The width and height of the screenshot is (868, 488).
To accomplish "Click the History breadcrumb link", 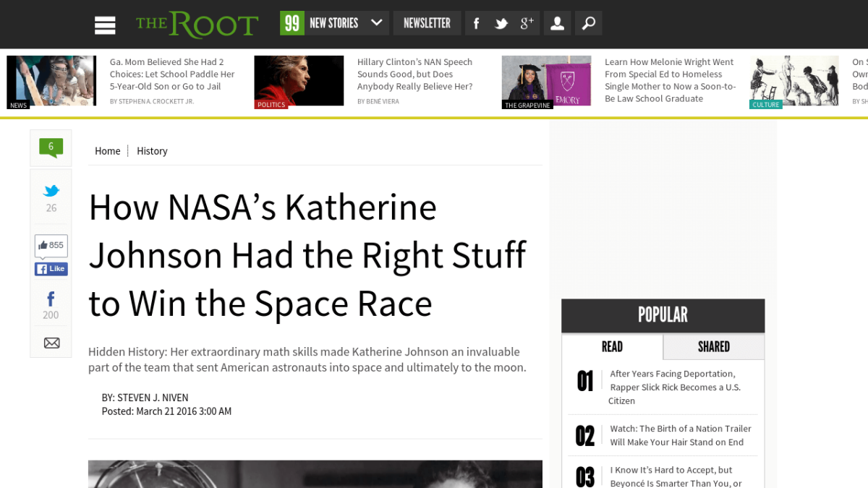I will [x=152, y=150].
